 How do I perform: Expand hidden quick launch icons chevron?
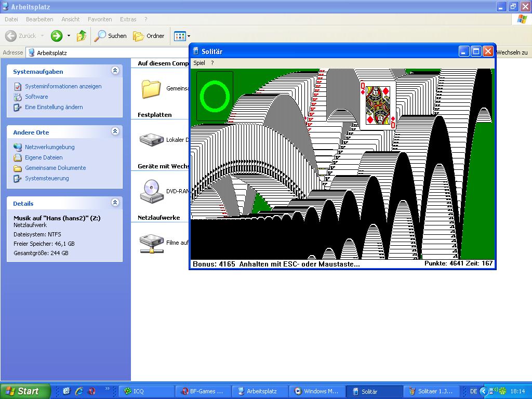pos(107,389)
